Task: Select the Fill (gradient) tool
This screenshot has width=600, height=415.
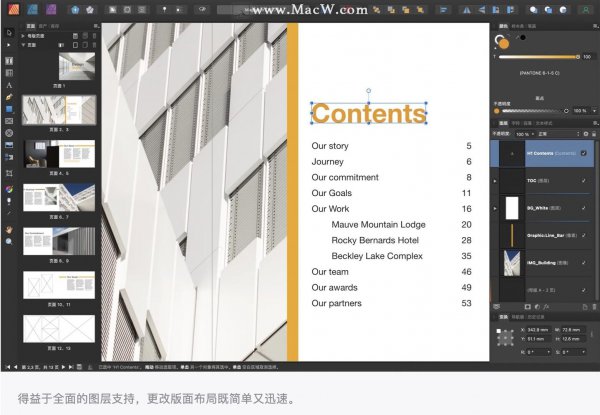Action: tap(9, 189)
